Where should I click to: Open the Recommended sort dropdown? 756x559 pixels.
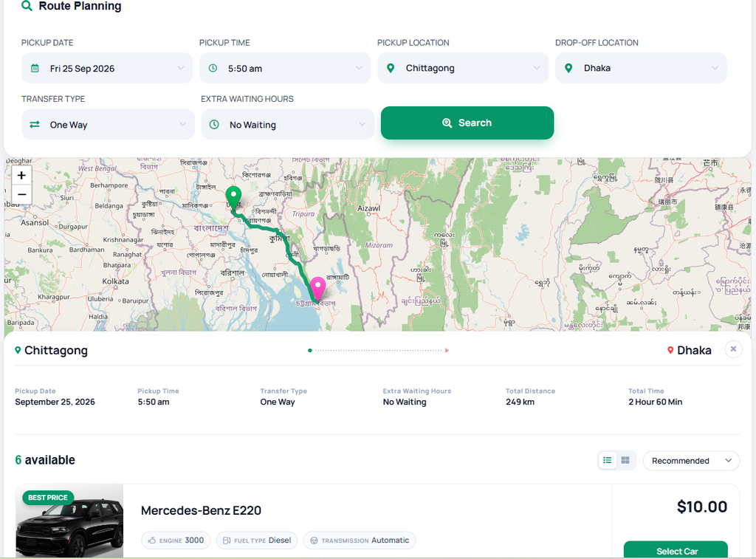(691, 461)
